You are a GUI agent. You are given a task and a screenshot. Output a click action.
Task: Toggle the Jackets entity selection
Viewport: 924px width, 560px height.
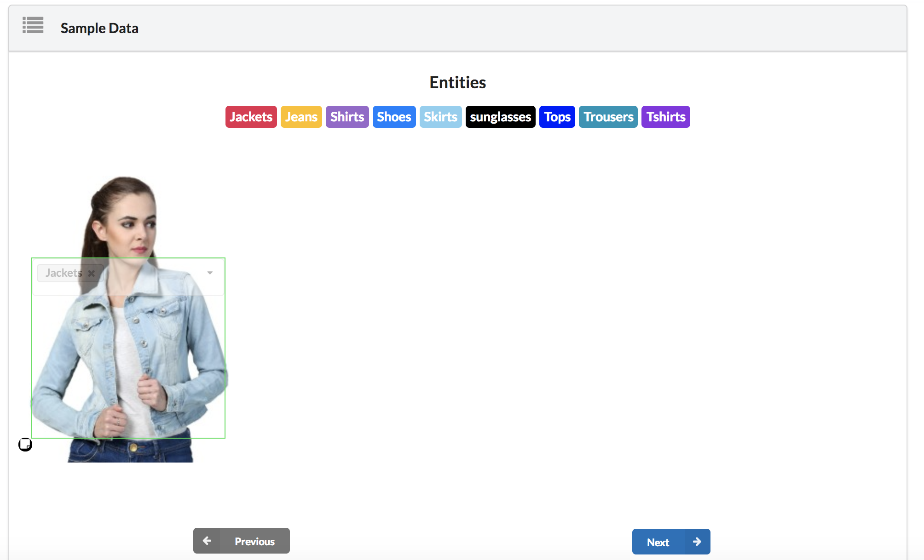pos(251,117)
